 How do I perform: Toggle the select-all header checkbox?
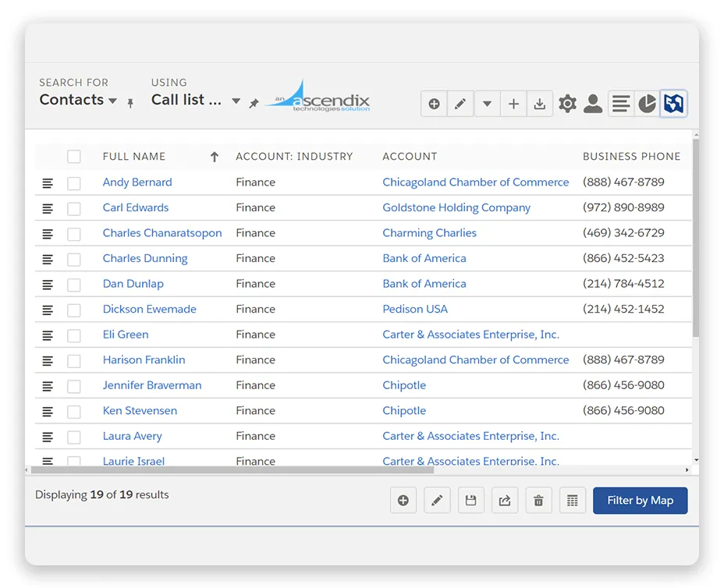tap(74, 157)
